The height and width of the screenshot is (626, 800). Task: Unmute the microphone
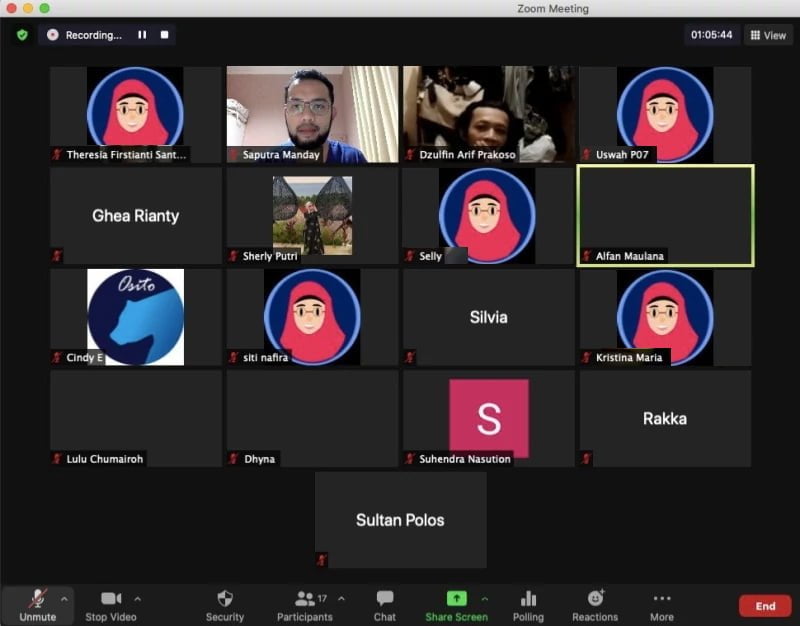[x=37, y=598]
